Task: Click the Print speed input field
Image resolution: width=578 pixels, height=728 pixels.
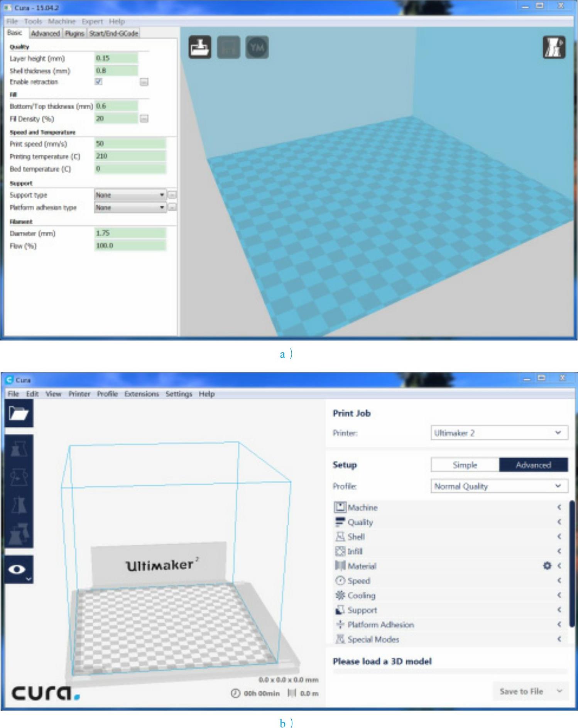Action: 130,144
